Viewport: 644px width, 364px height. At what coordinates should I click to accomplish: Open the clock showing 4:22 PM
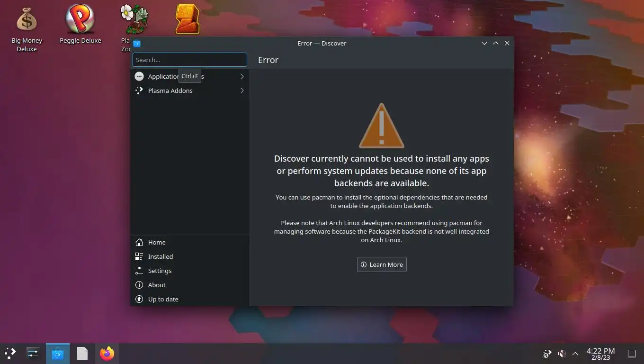pyautogui.click(x=600, y=354)
